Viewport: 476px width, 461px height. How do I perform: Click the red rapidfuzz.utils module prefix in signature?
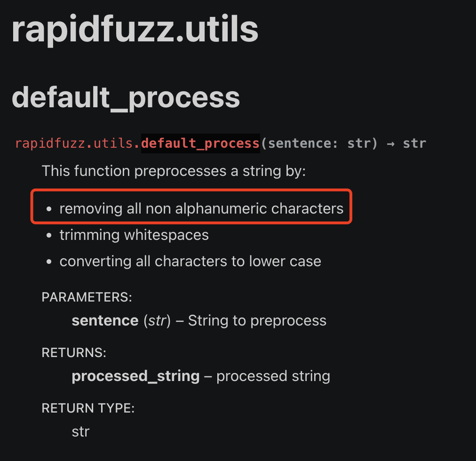click(74, 143)
